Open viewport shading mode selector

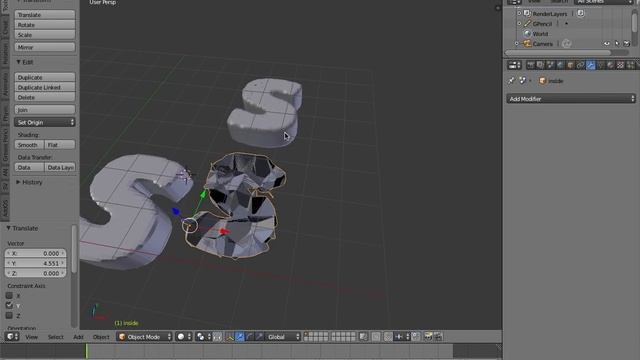(184, 336)
